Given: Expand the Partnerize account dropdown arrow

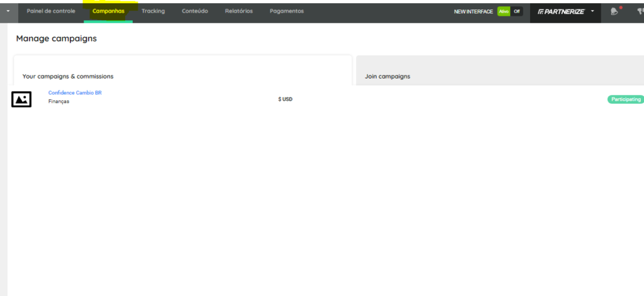Looking at the screenshot, I should tap(592, 11).
